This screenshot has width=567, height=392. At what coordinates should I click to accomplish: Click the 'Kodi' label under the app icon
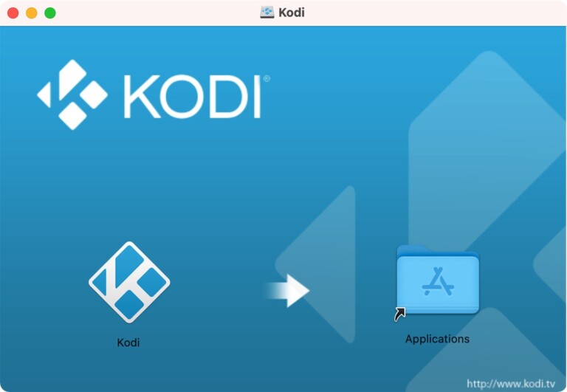coord(128,343)
